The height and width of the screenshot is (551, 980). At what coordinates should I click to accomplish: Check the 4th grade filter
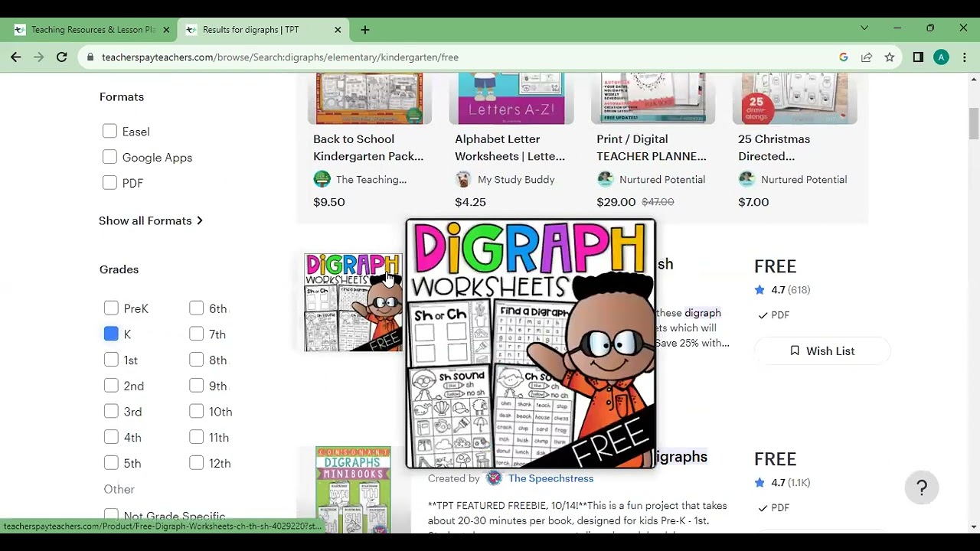[111, 437]
